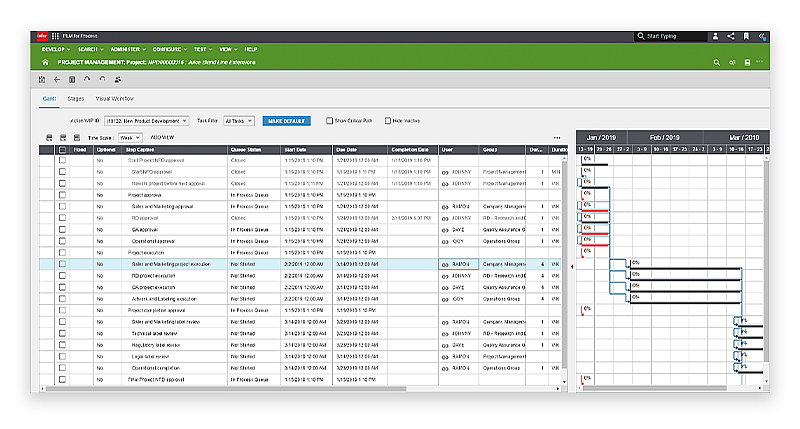The image size is (800, 429).
Task: Expand the Task Filter dropdown
Action: (x=239, y=120)
